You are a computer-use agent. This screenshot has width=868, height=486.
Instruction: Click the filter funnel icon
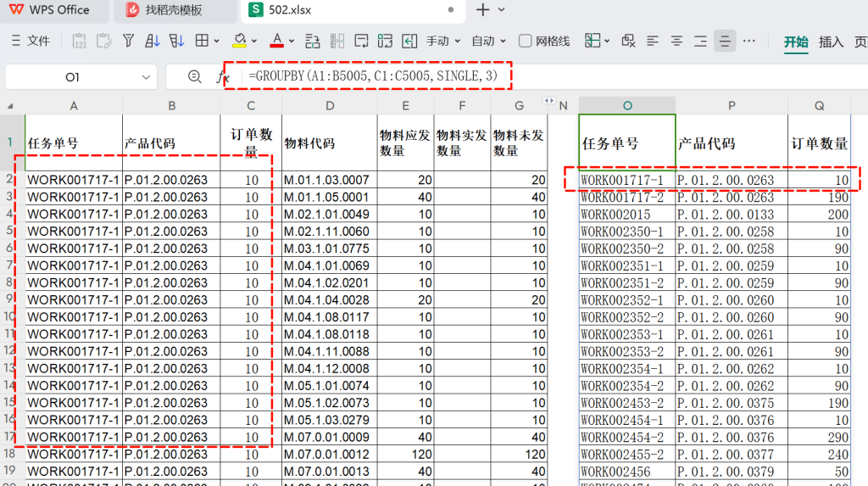pyautogui.click(x=129, y=41)
